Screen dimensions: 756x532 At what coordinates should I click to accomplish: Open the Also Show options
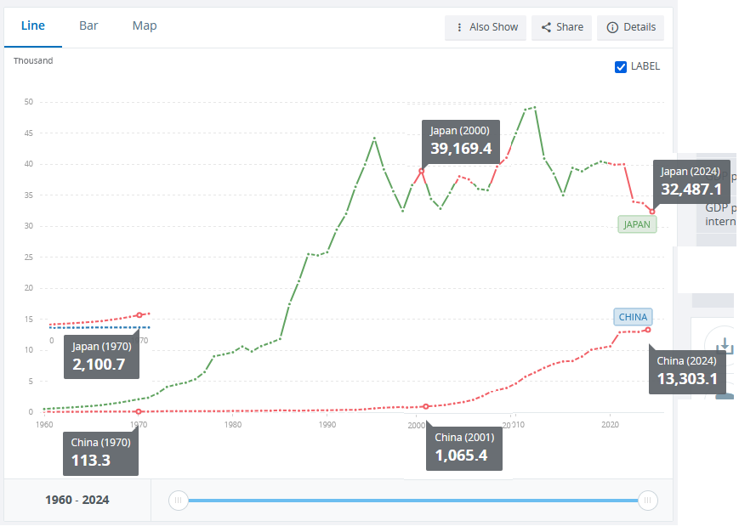pos(486,27)
